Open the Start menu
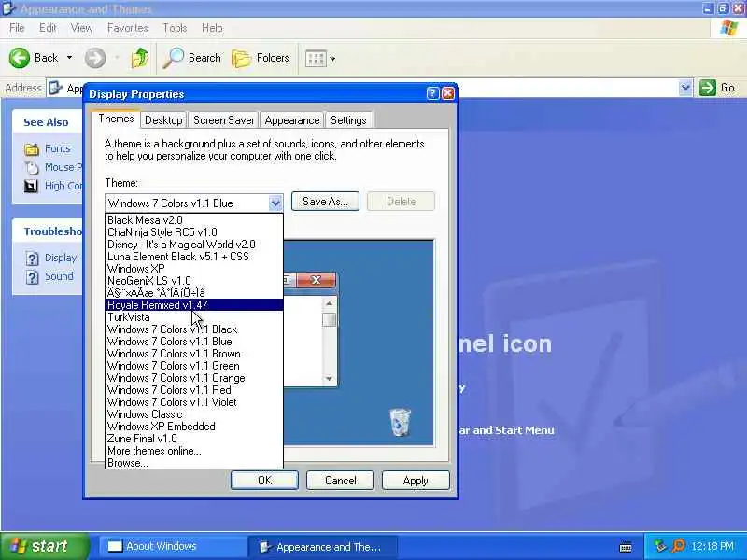The width and height of the screenshot is (747, 560). coord(44,546)
